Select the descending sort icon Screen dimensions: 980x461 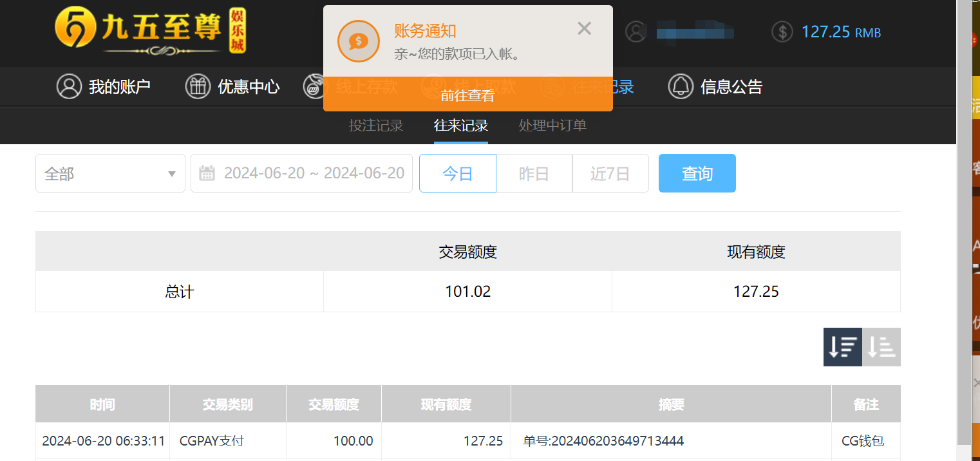point(842,346)
